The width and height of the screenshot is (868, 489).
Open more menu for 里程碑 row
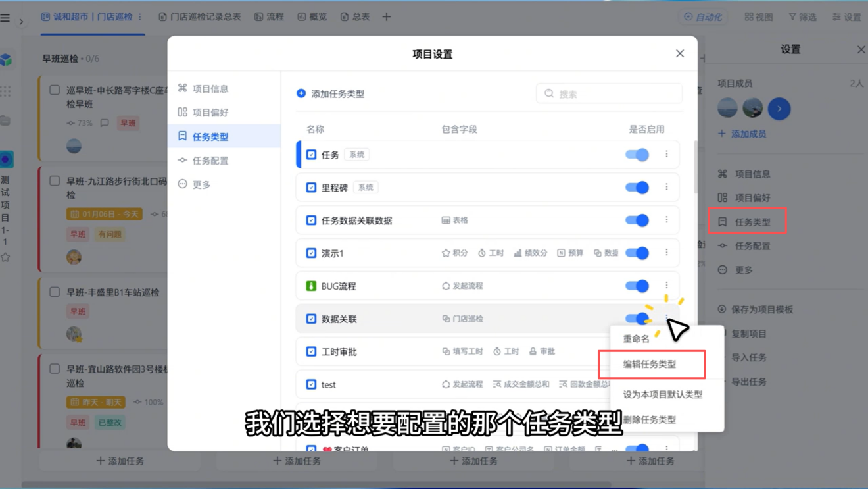click(x=666, y=187)
